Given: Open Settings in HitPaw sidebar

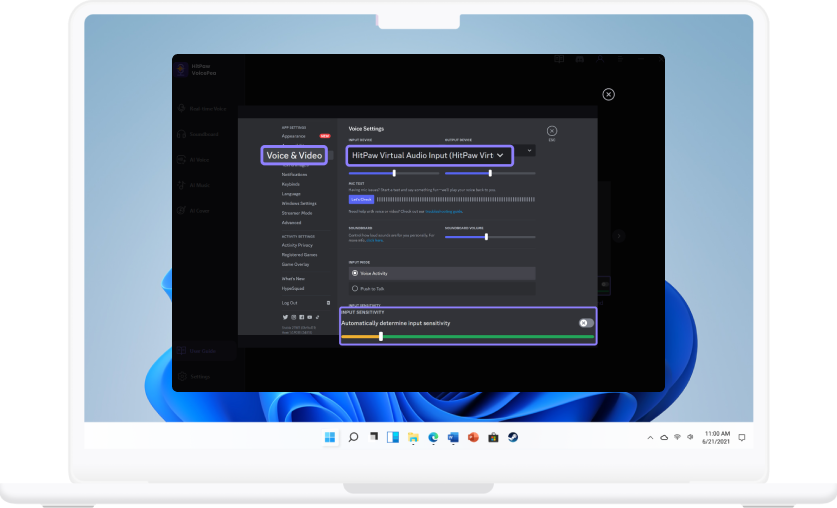Looking at the screenshot, I should point(194,376).
